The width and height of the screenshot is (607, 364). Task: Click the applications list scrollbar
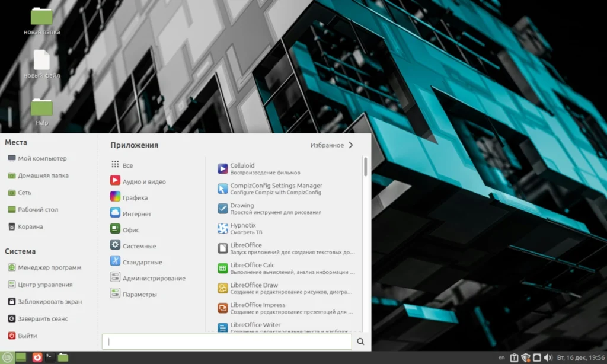365,167
